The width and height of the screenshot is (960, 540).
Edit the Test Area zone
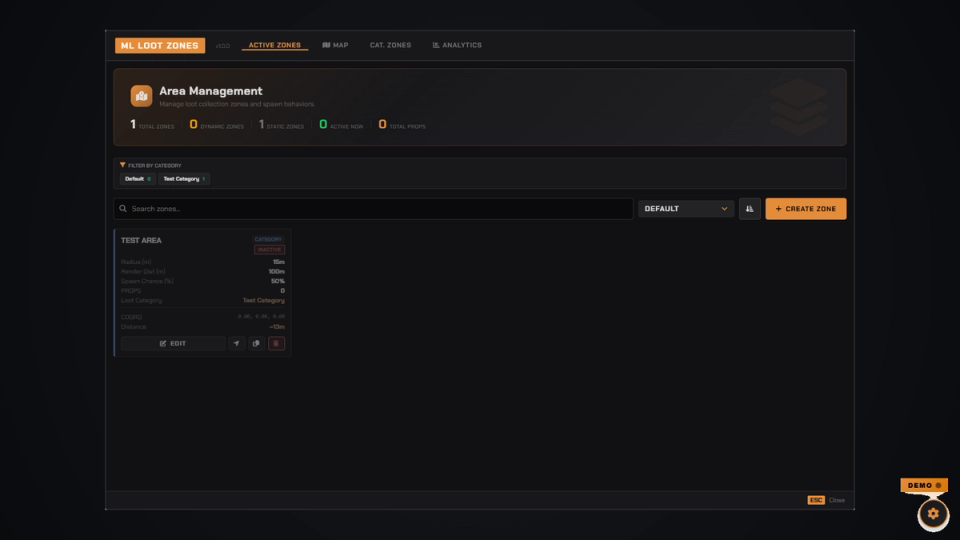[173, 343]
